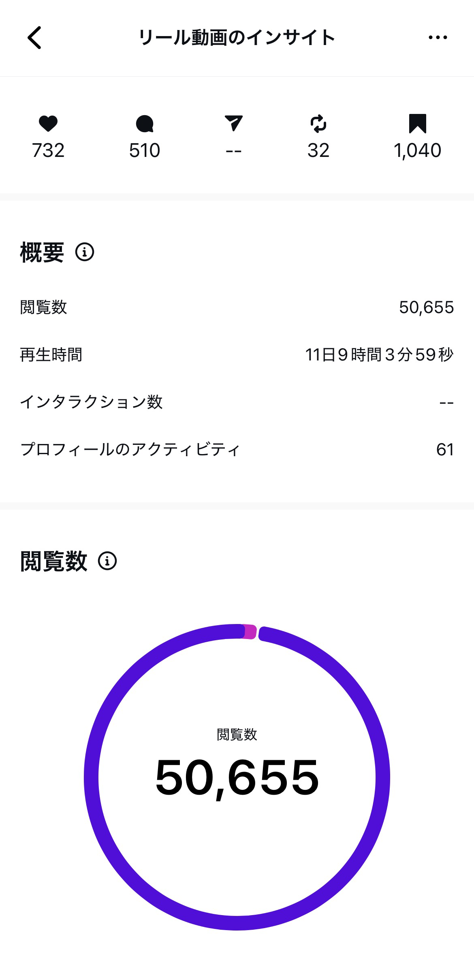Open the three-dot more options menu

[438, 38]
